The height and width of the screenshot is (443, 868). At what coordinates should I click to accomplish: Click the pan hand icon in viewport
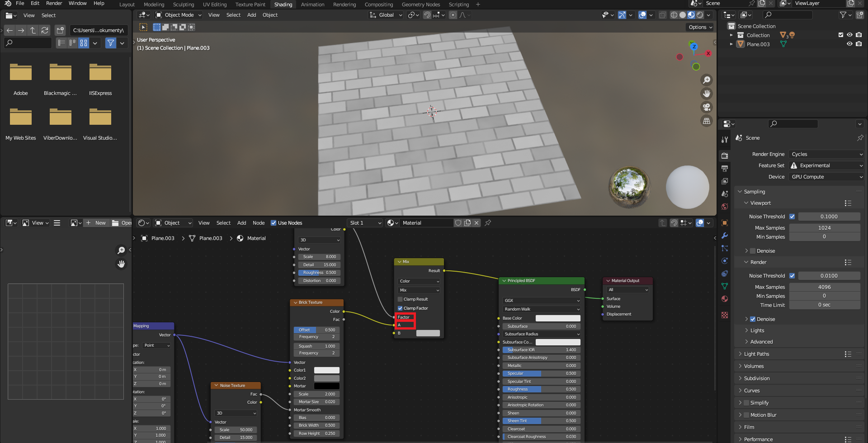(706, 94)
